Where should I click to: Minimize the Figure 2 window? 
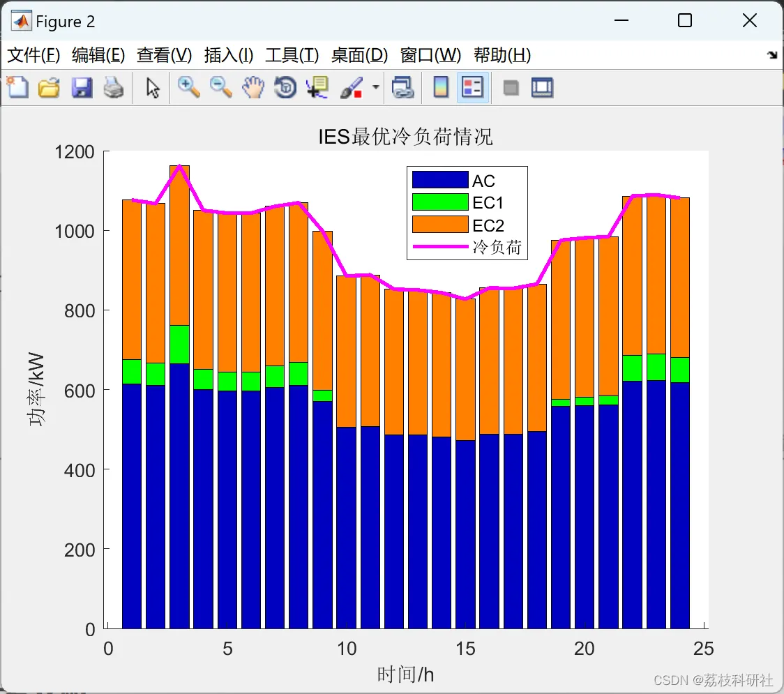[621, 20]
